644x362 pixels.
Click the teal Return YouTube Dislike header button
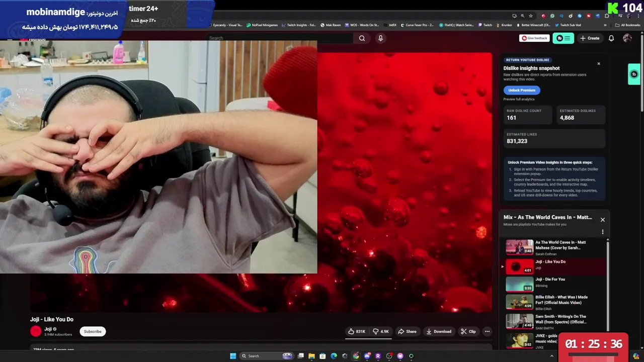[x=563, y=38]
